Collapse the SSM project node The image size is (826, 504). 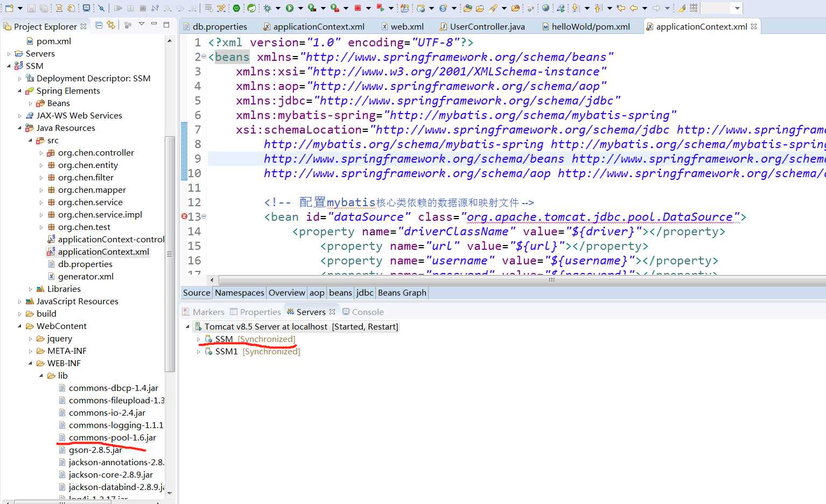click(x=9, y=66)
